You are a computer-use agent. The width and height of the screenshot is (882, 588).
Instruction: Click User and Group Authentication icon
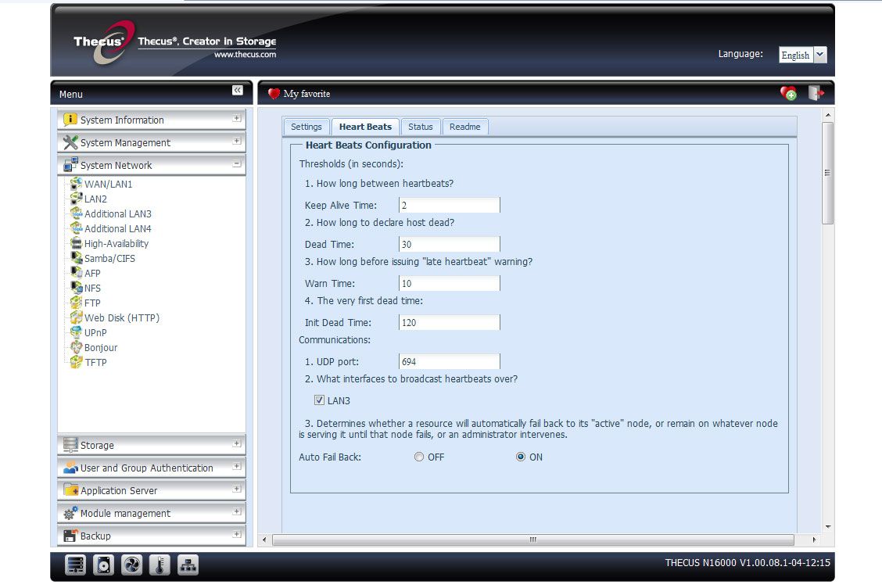point(70,468)
